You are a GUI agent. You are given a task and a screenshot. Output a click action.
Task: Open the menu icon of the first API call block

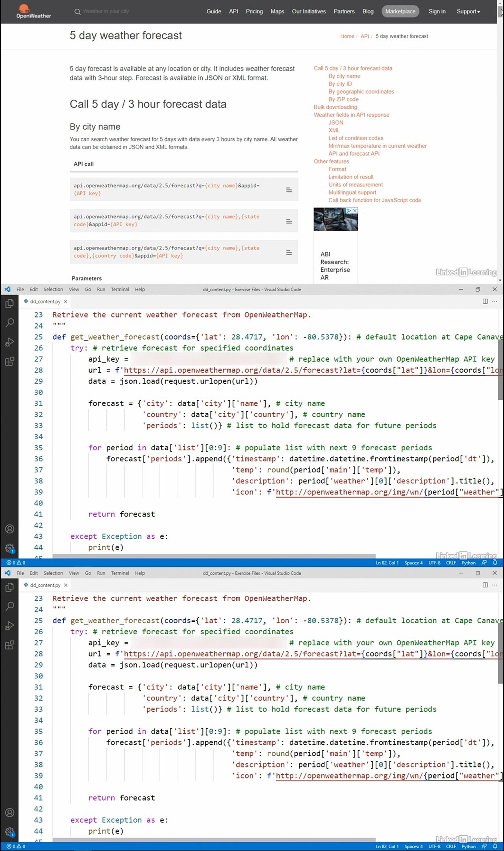pyautogui.click(x=289, y=190)
